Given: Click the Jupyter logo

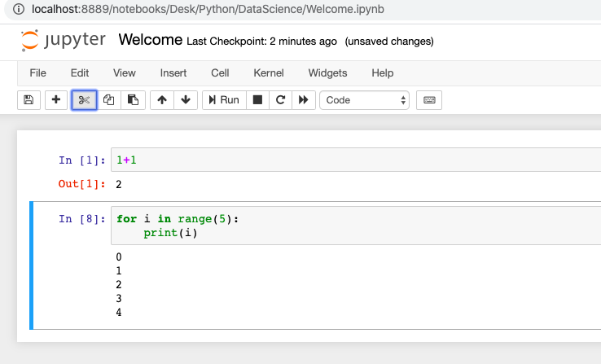Looking at the screenshot, I should pos(64,40).
